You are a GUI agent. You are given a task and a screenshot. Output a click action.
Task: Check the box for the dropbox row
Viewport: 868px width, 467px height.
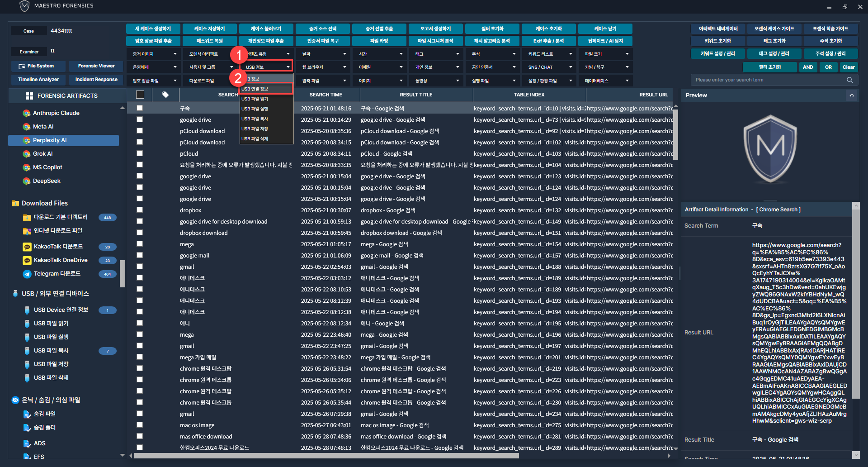coord(140,210)
